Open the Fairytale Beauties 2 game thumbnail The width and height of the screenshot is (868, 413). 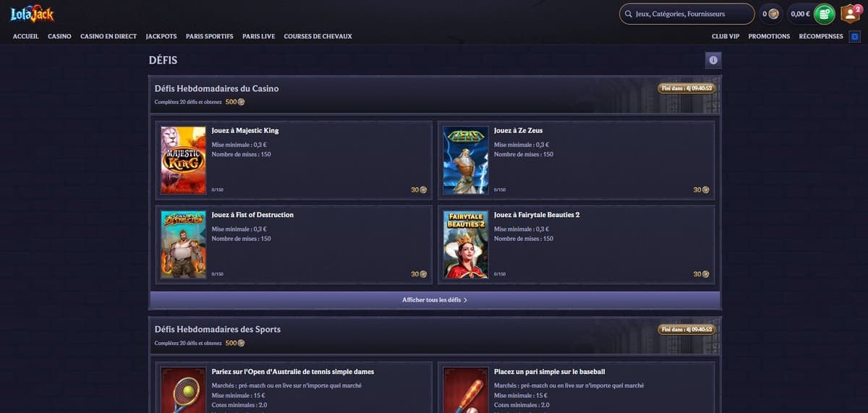[465, 245]
